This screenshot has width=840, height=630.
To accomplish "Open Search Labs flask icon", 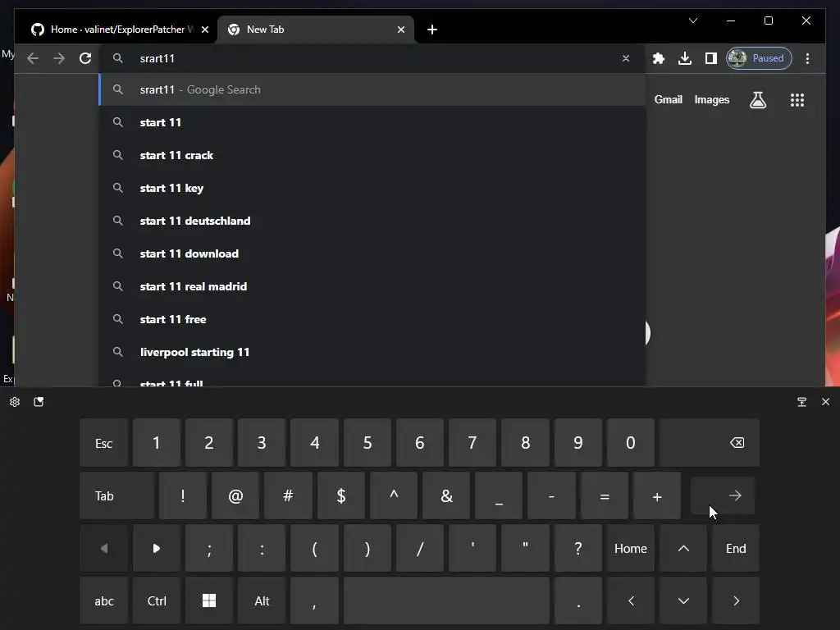I will coord(757,99).
